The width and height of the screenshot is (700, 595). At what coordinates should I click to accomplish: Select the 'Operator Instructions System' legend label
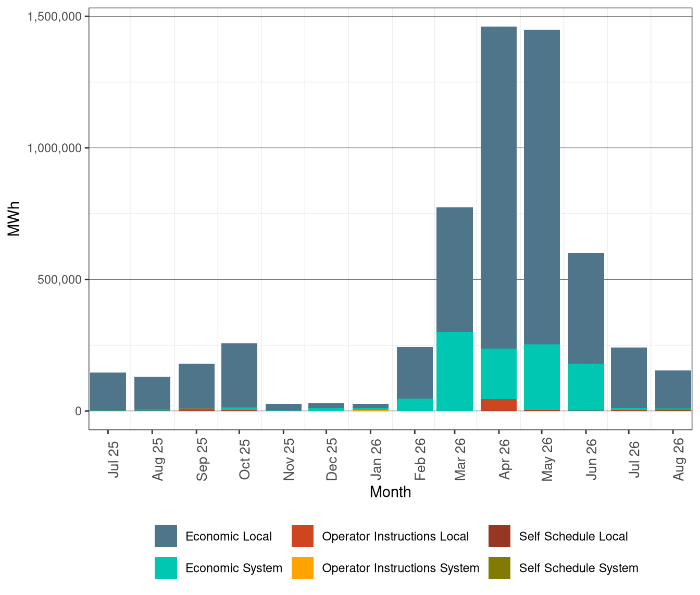[401, 568]
